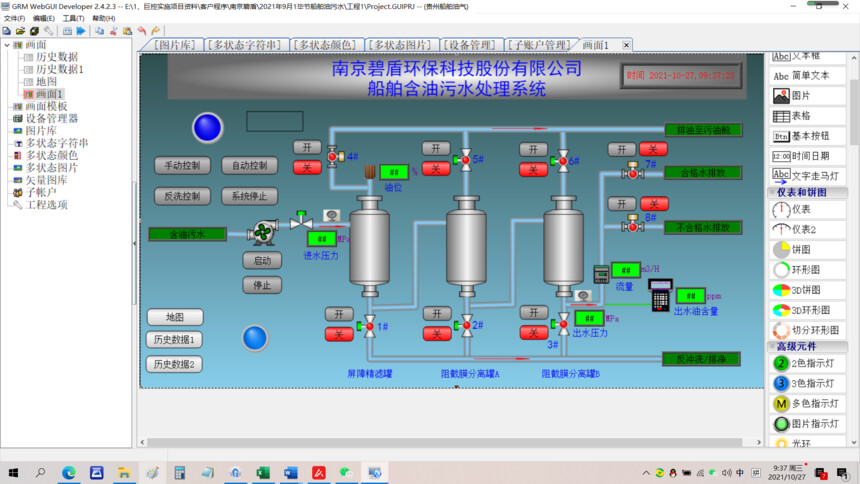860x484 pixels.
Task: Click the pump icon on canvas
Action: click(x=263, y=232)
